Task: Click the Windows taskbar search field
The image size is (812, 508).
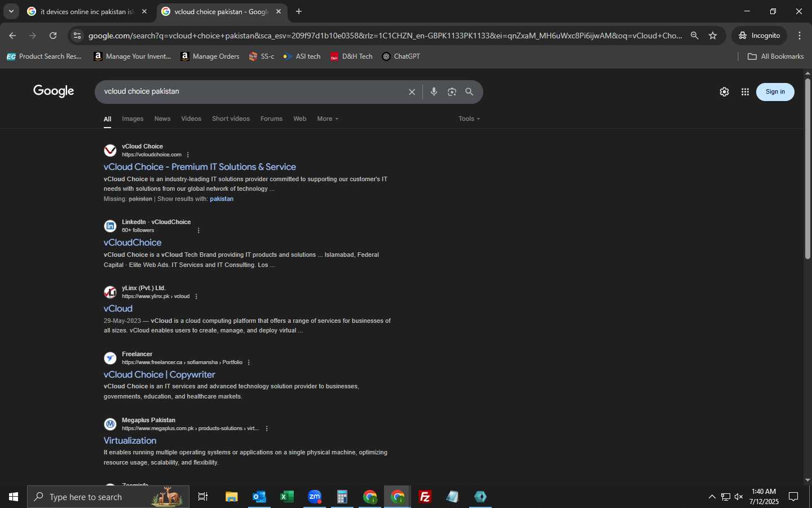Action: [108, 497]
